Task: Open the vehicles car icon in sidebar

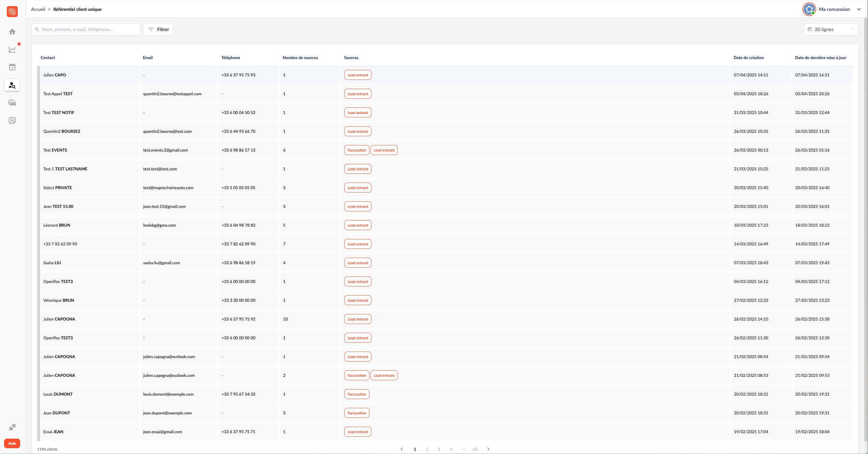Action: [x=12, y=103]
